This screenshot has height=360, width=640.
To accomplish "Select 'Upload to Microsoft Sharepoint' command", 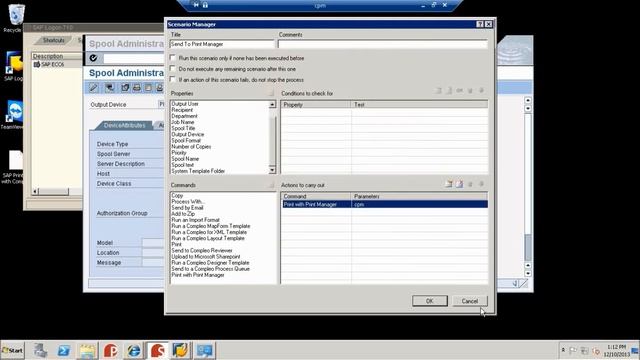I will coord(206,256).
